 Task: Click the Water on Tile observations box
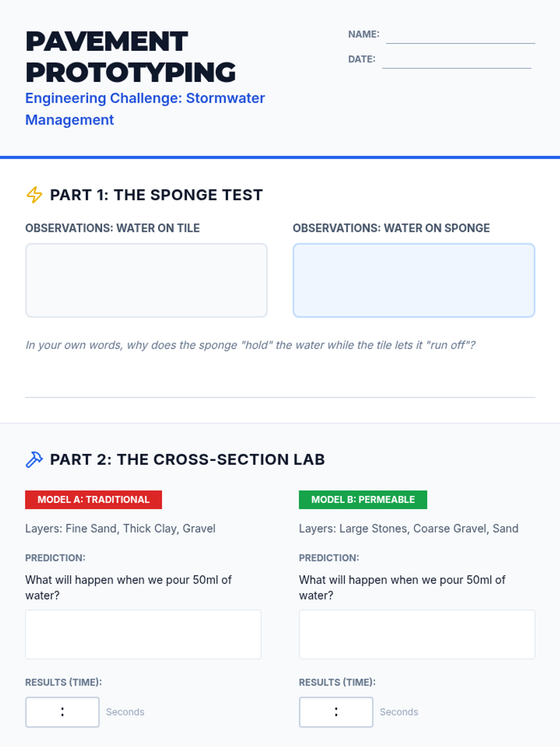(x=146, y=280)
